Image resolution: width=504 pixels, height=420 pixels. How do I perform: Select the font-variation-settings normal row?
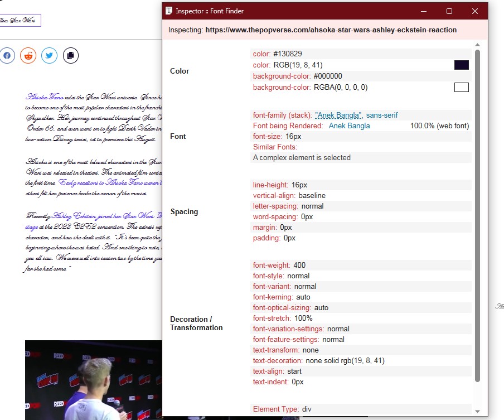tap(361, 329)
